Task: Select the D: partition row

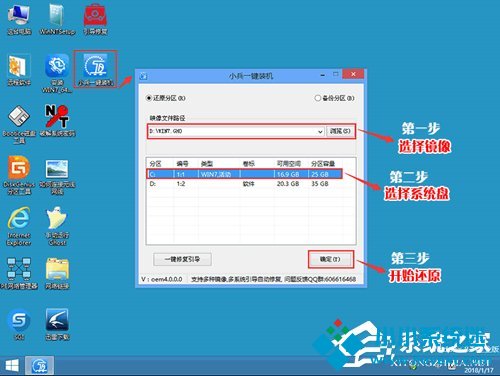Action: 244,184
